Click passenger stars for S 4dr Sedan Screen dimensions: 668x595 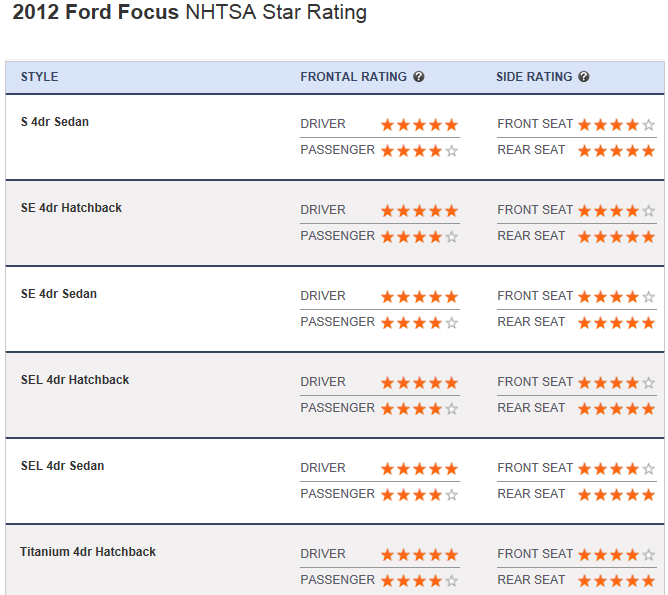(x=419, y=151)
